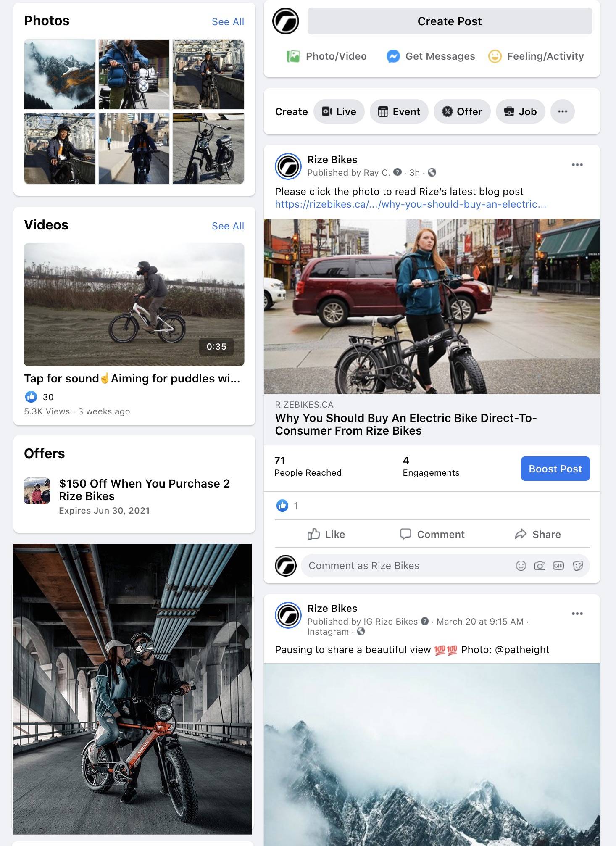The height and width of the screenshot is (846, 616).
Task: Open the rider on sidewalk photo
Action: point(134,149)
